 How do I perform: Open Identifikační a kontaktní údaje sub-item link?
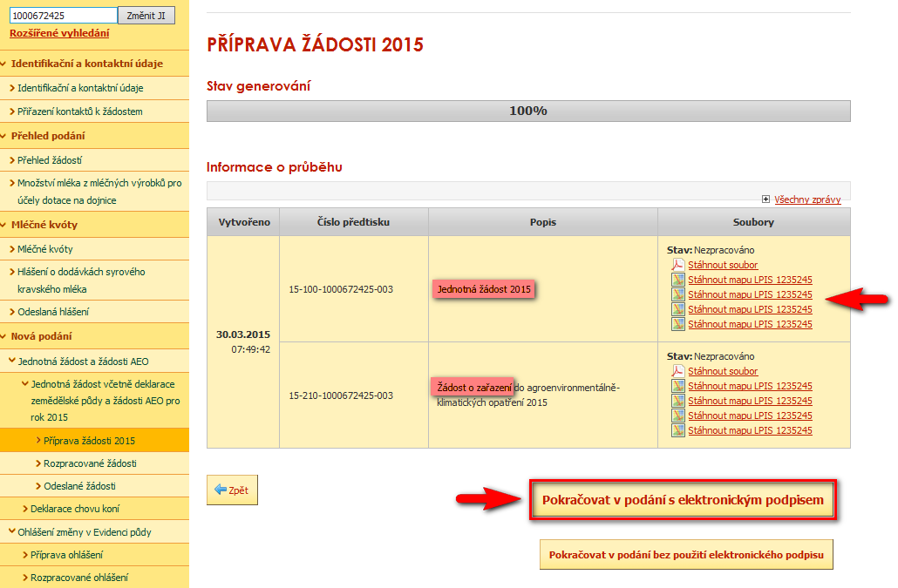pyautogui.click(x=80, y=88)
